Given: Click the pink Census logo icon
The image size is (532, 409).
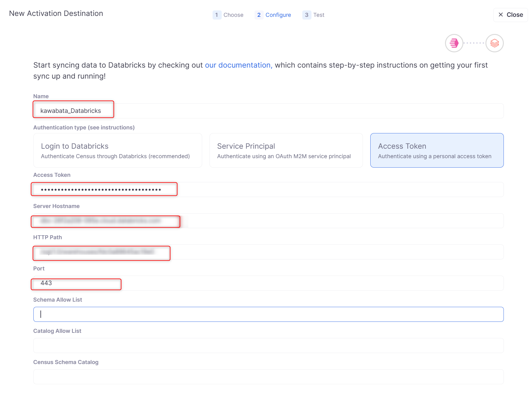Looking at the screenshot, I should [454, 43].
